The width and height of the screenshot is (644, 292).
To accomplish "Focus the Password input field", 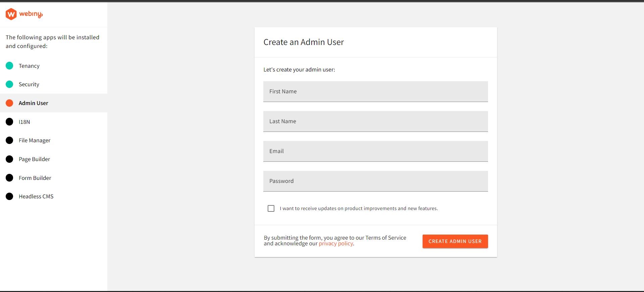I will 375,181.
